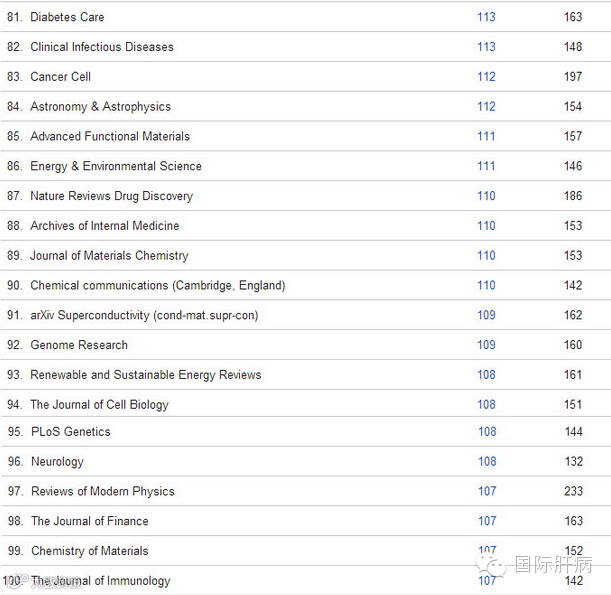The width and height of the screenshot is (611, 595).
Task: Select h5-median 148 for Clinical Infectious Diseases
Action: tap(573, 47)
